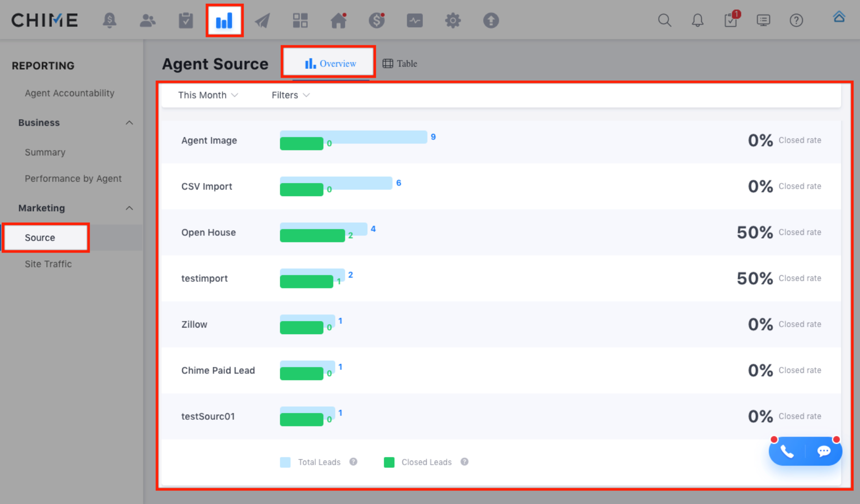Image resolution: width=860 pixels, height=504 pixels.
Task: Open the Settings gear icon
Action: [x=453, y=20]
